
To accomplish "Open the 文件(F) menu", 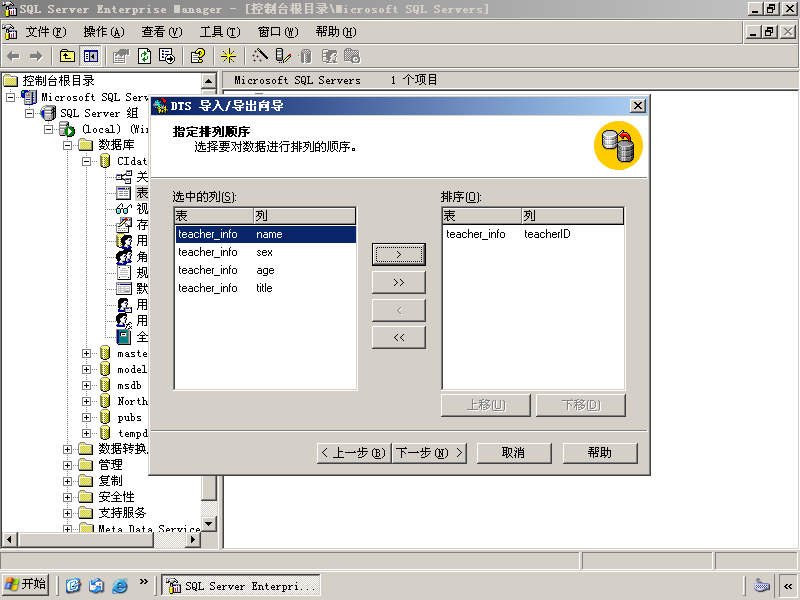I will [x=46, y=32].
